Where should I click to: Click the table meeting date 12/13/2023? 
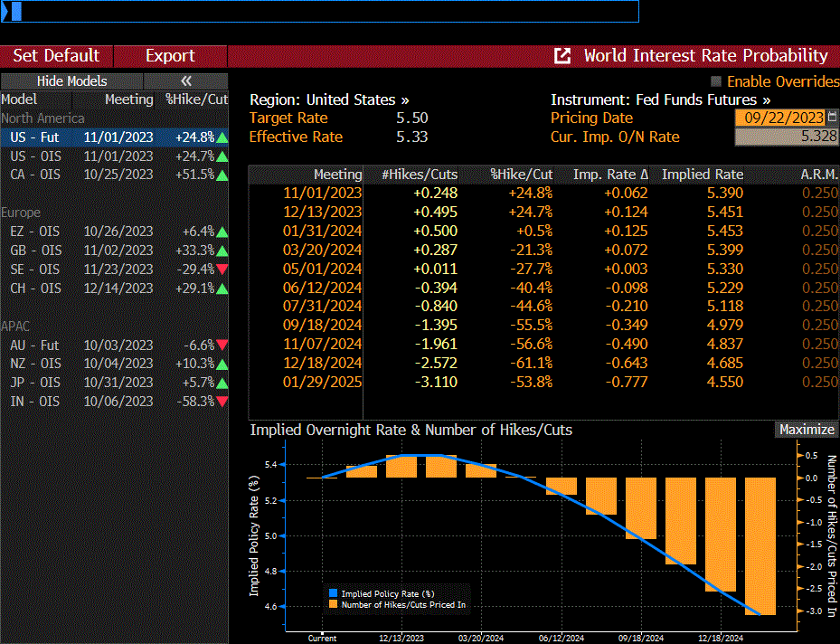(x=323, y=212)
